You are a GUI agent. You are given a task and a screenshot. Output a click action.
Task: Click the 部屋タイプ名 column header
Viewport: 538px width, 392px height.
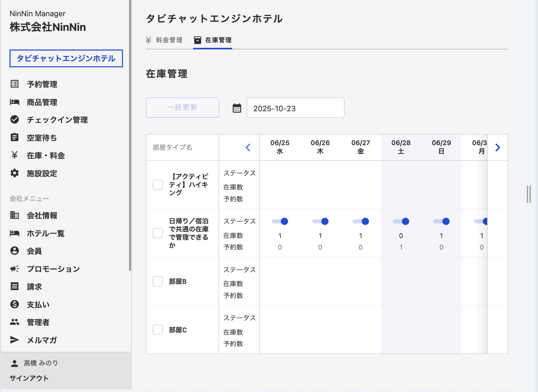pyautogui.click(x=172, y=147)
